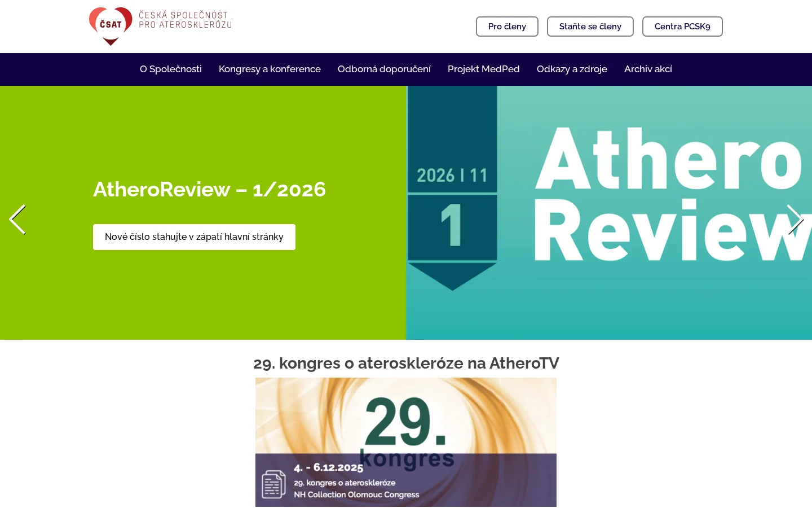Go to previous slide arrow
Viewport: 812px width, 508px height.
click(x=17, y=220)
